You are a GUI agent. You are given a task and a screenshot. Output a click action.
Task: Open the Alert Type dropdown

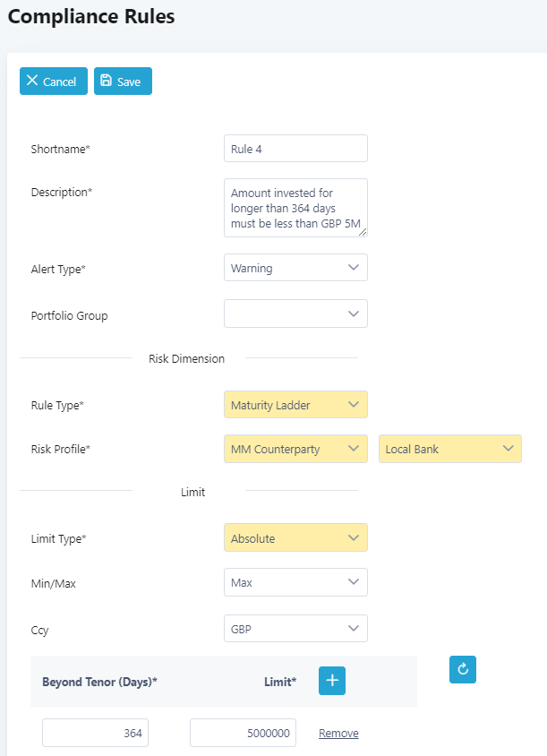pos(295,267)
